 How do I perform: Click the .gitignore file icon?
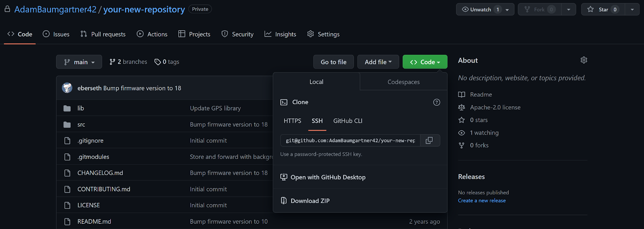(x=67, y=140)
